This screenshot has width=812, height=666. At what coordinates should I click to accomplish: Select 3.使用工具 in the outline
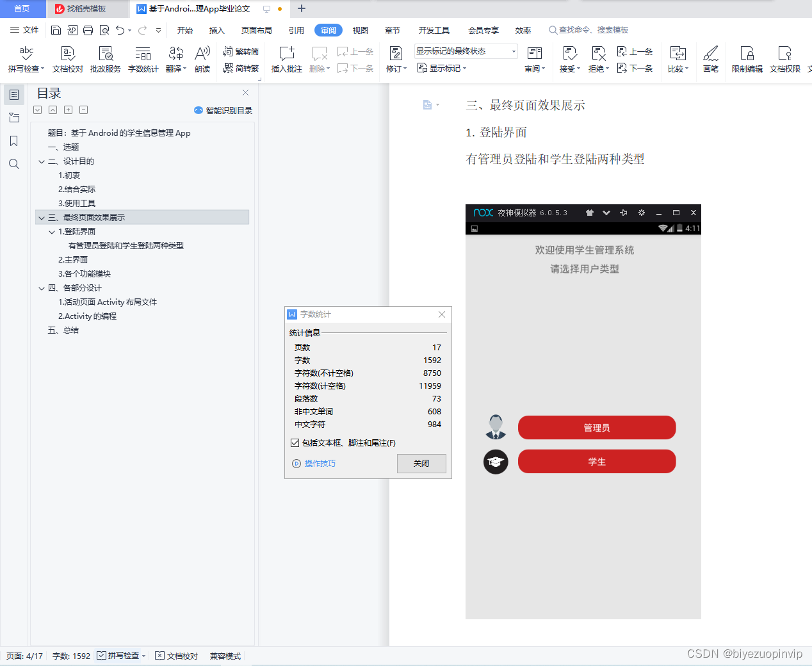(77, 204)
